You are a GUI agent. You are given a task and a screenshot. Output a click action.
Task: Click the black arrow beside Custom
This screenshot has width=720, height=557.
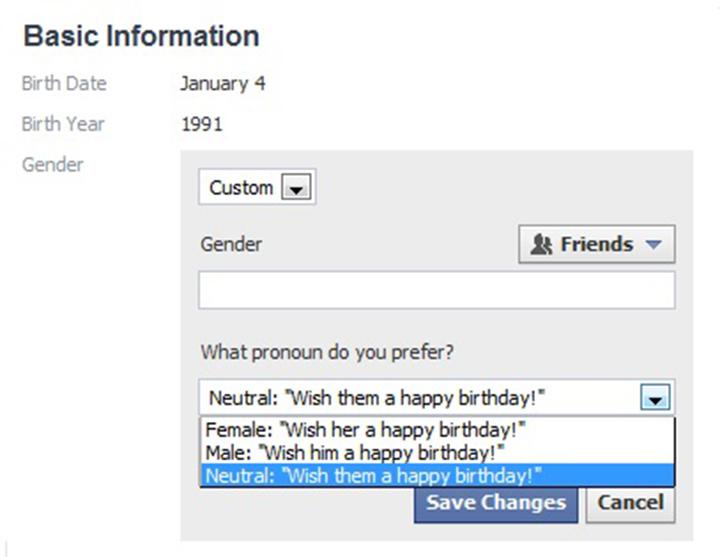[296, 187]
